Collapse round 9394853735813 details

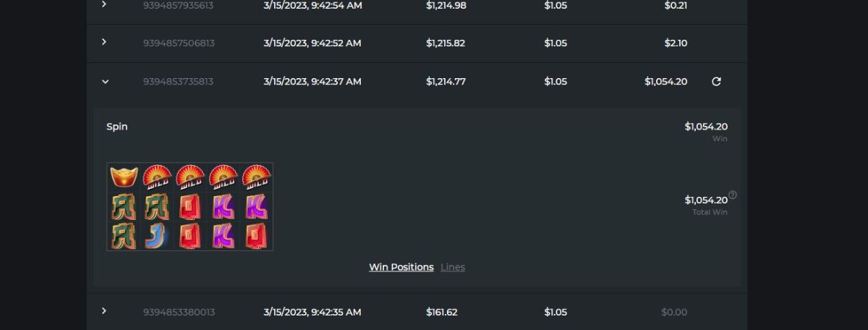pyautogui.click(x=105, y=82)
